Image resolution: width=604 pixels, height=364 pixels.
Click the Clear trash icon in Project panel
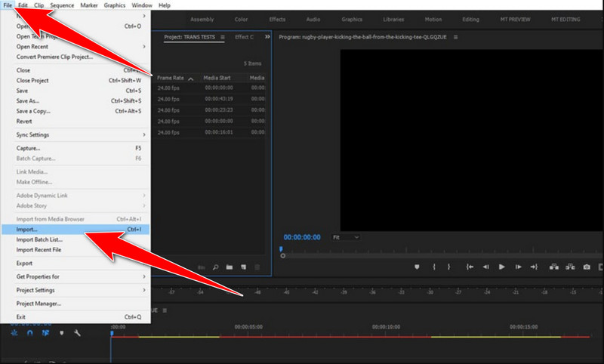(x=257, y=267)
